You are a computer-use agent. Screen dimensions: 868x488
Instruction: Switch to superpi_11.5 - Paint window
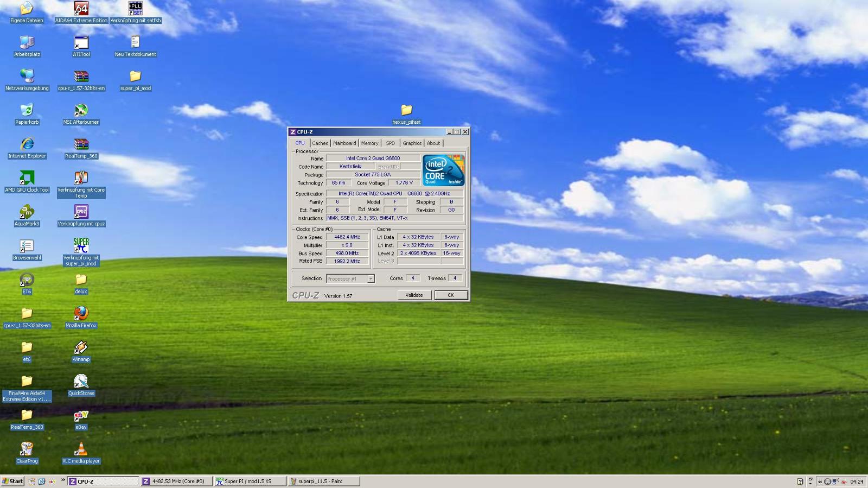tap(323, 481)
